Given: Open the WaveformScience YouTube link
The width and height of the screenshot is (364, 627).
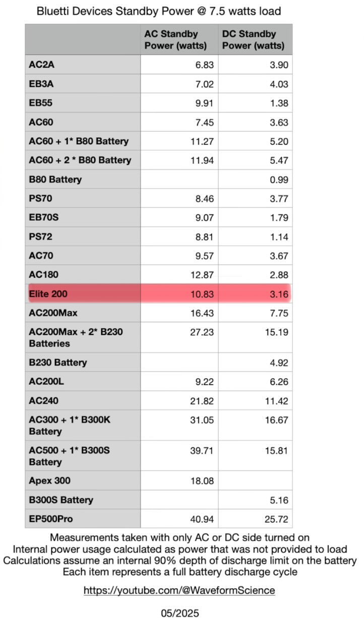Looking at the screenshot, I should 179,590.
